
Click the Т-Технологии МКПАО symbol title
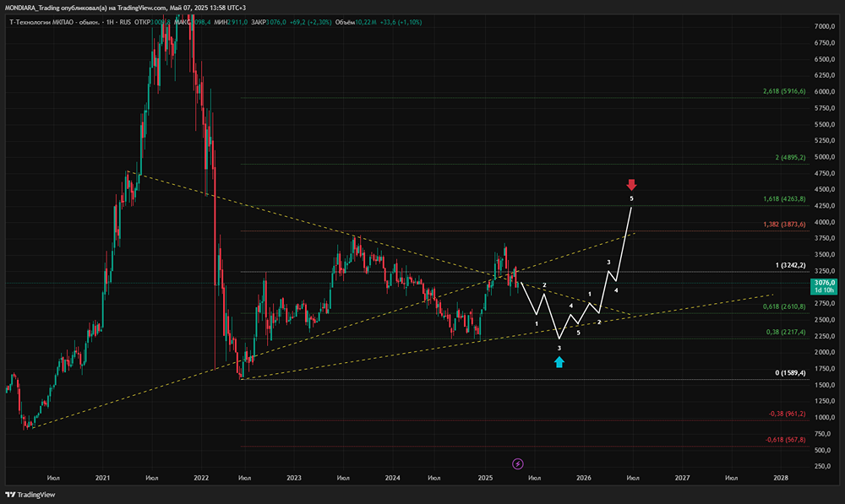tap(54, 22)
